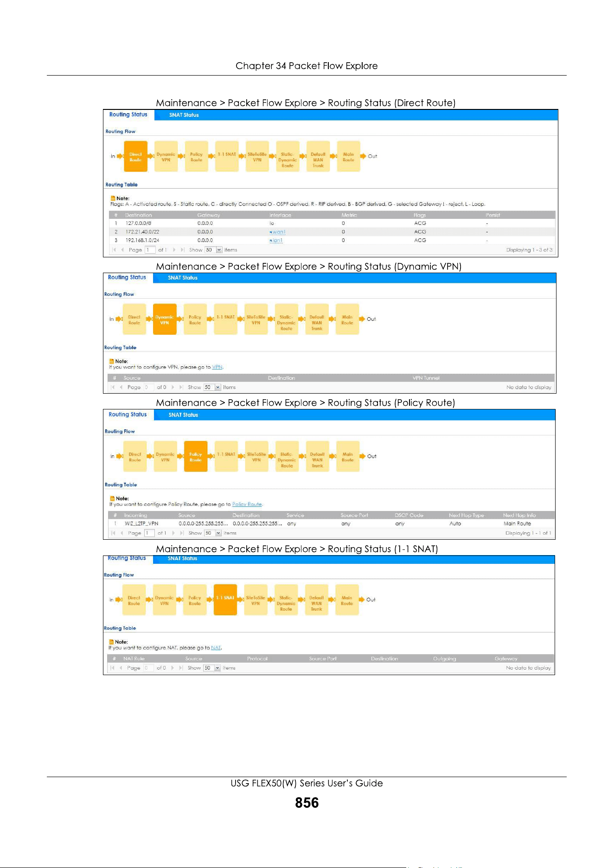Click destination cell 172.21.40.0/22

point(142,232)
